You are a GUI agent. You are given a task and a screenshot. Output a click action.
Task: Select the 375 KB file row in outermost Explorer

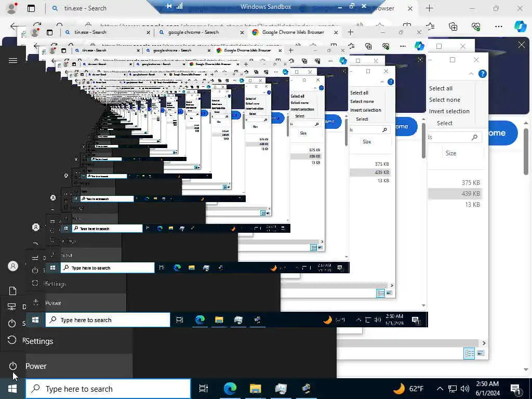(x=455, y=182)
